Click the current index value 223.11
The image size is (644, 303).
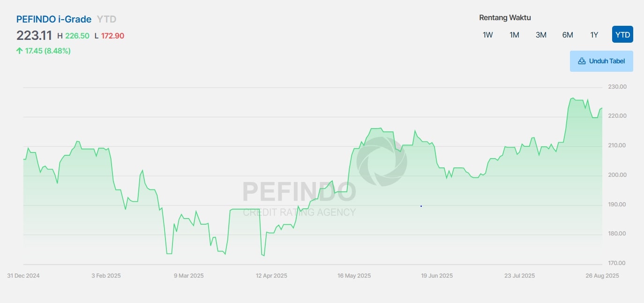[34, 35]
